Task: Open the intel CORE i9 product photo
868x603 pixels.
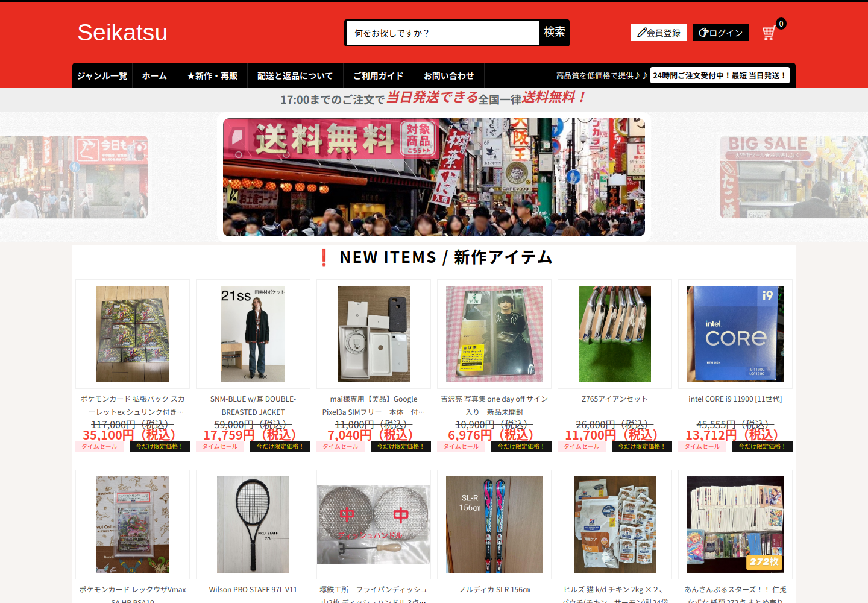Action: (735, 334)
